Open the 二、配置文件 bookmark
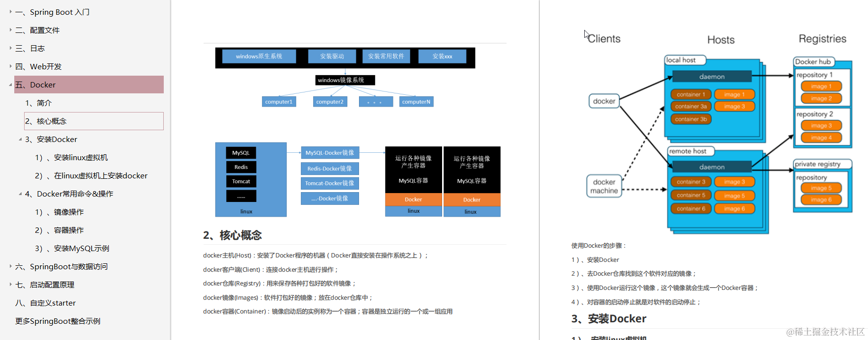 [37, 30]
